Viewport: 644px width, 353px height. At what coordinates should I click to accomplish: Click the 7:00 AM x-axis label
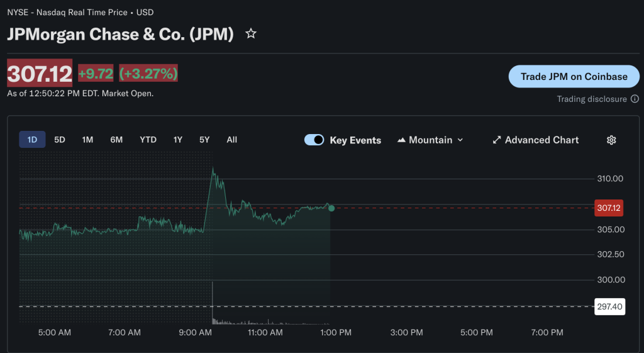pos(125,332)
